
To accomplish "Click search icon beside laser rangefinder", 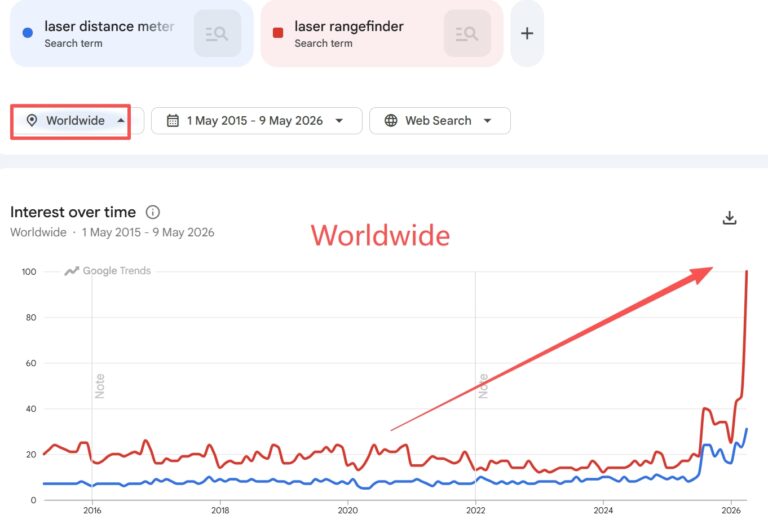I will coord(467,34).
